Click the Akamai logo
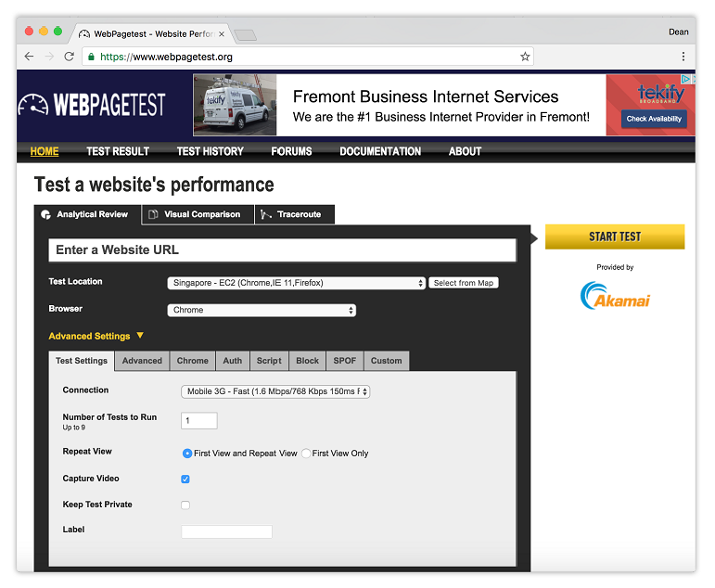The width and height of the screenshot is (715, 588). (x=615, y=296)
